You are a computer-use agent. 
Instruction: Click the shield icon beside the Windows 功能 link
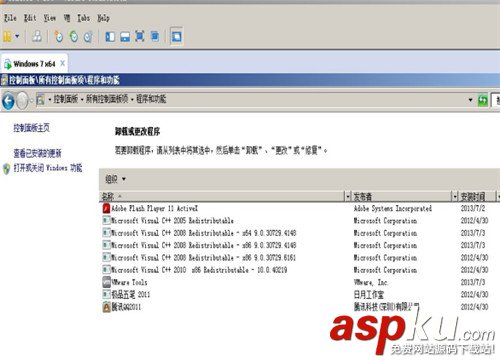6,169
